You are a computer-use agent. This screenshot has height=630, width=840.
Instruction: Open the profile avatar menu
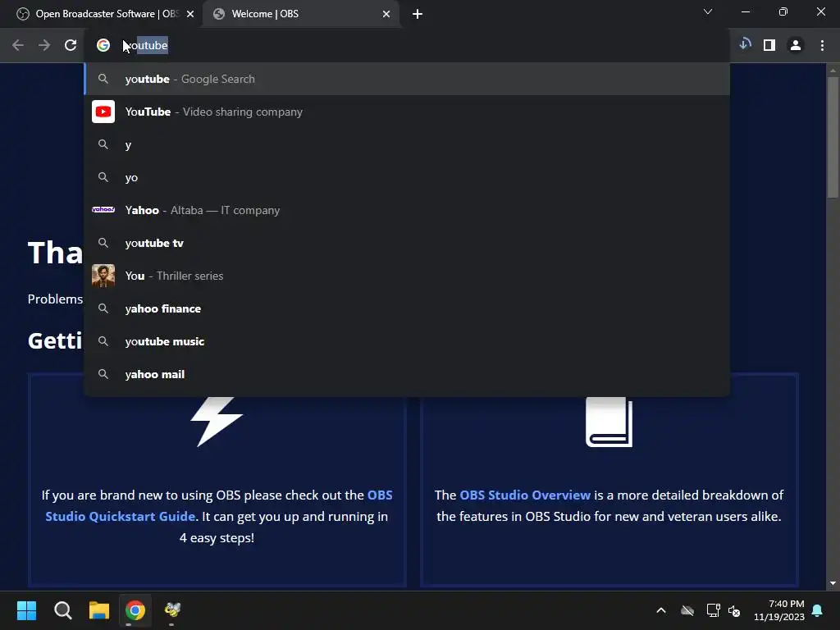[796, 46]
